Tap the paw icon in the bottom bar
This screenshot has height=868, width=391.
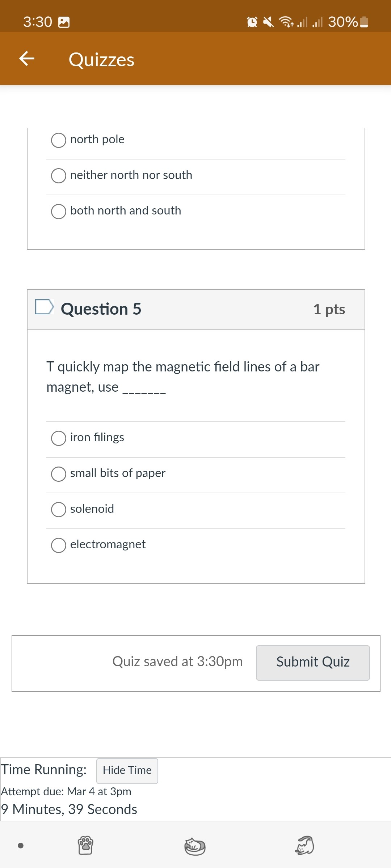click(85, 845)
